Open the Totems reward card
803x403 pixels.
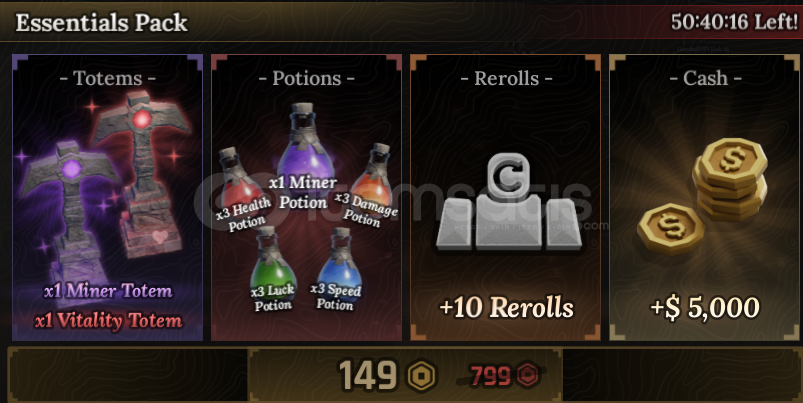click(x=108, y=198)
